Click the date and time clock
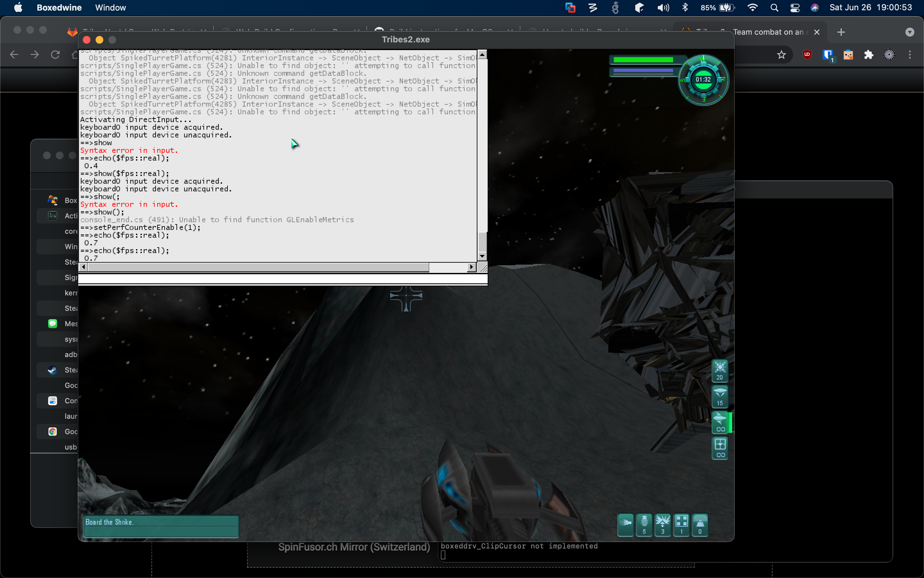Image resolution: width=924 pixels, height=578 pixels. pos(870,8)
